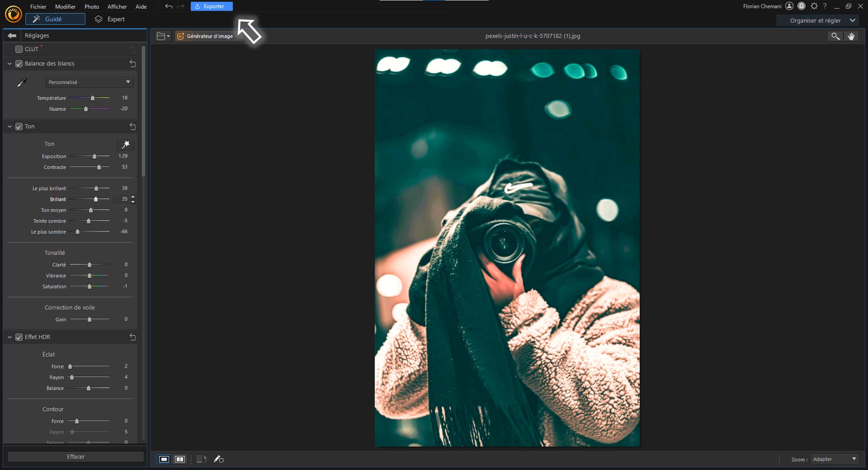
Task: Select the zoom magnifier tool
Action: click(835, 36)
